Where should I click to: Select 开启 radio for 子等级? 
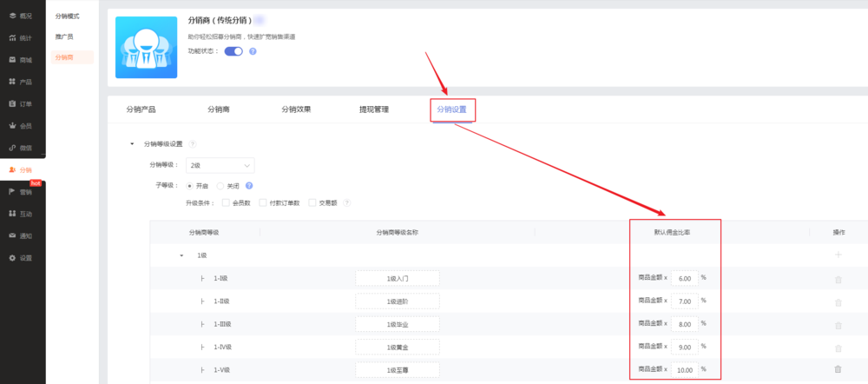[190, 186]
